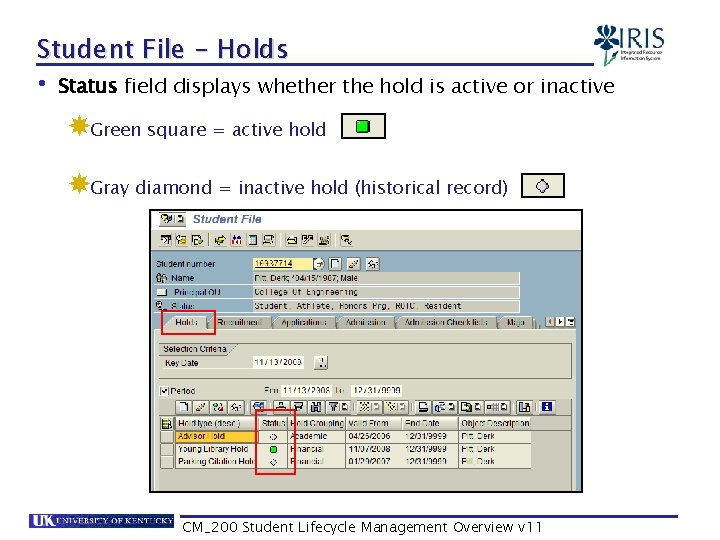Click the 04/25/2006 Valid From cell
The height and width of the screenshot is (540, 720).
click(374, 437)
